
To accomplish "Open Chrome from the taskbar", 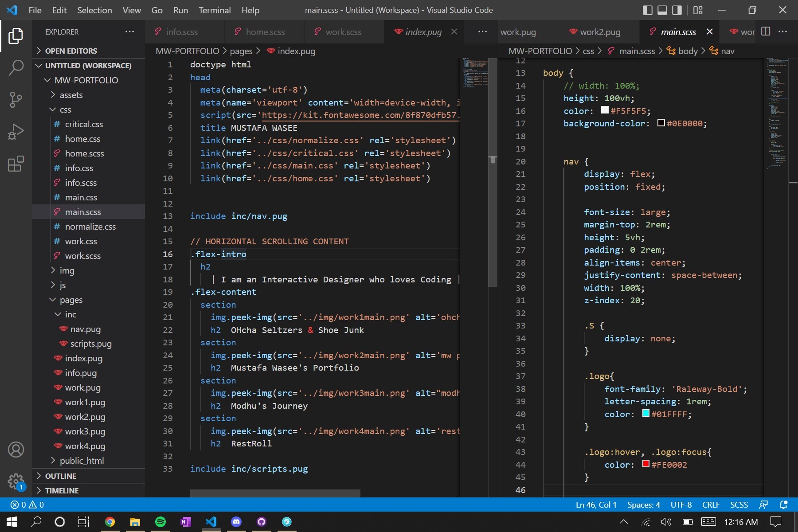I will pyautogui.click(x=110, y=522).
